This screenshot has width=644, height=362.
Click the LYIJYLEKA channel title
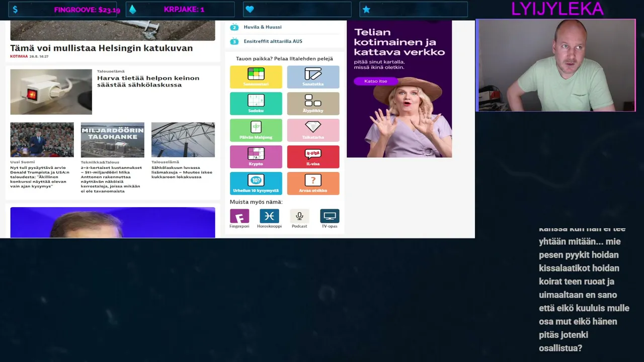tap(557, 9)
